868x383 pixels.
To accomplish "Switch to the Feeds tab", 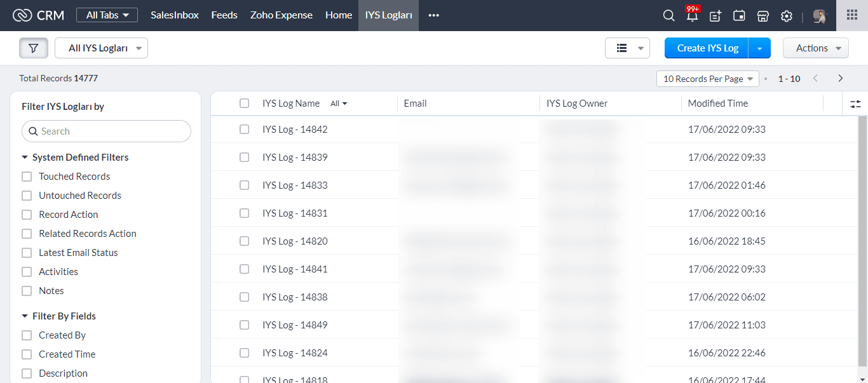I will coord(224,15).
